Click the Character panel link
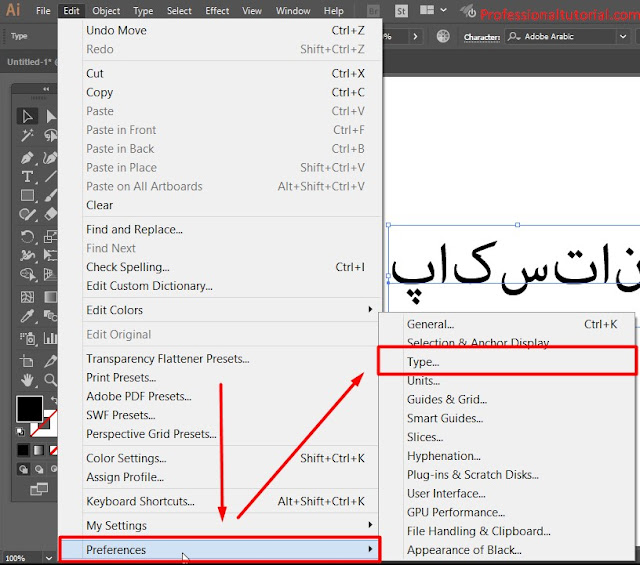This screenshot has height=565, width=640. [482, 37]
